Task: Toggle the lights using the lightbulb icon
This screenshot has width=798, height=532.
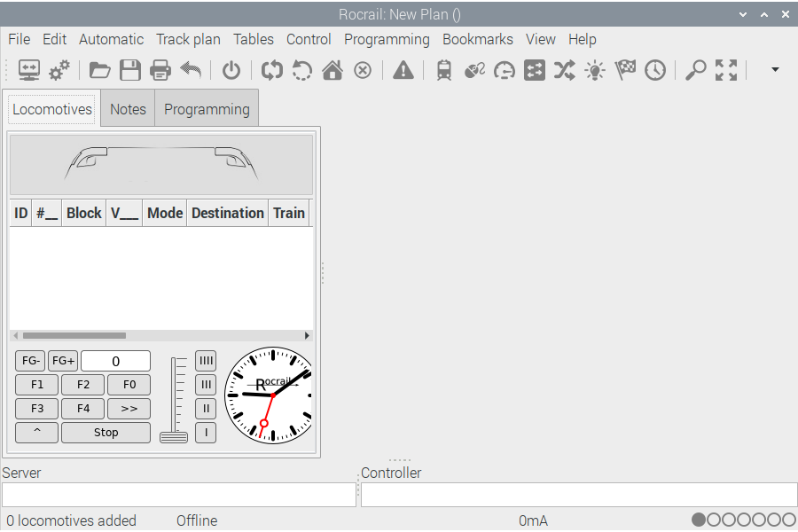Action: point(595,70)
